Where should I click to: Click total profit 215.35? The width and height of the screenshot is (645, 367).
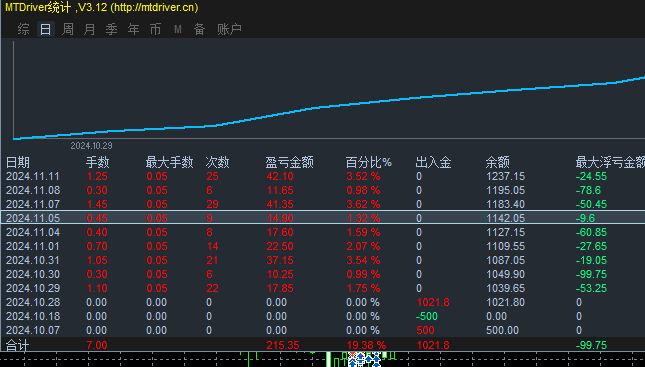283,345
